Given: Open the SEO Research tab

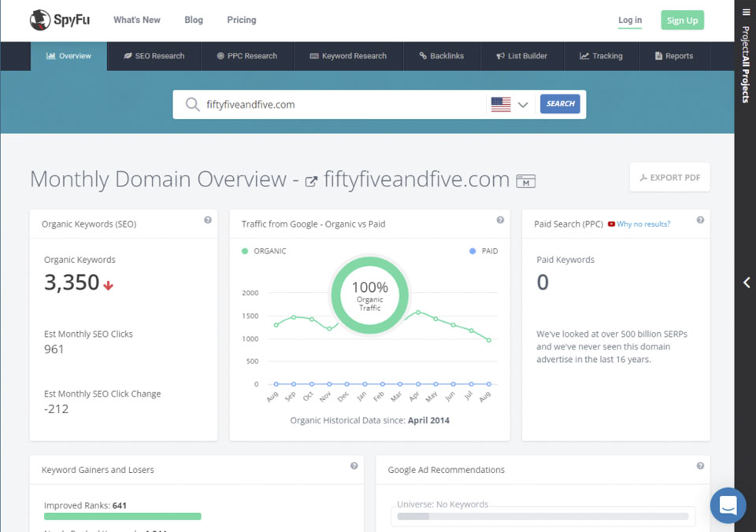Looking at the screenshot, I should click(154, 56).
